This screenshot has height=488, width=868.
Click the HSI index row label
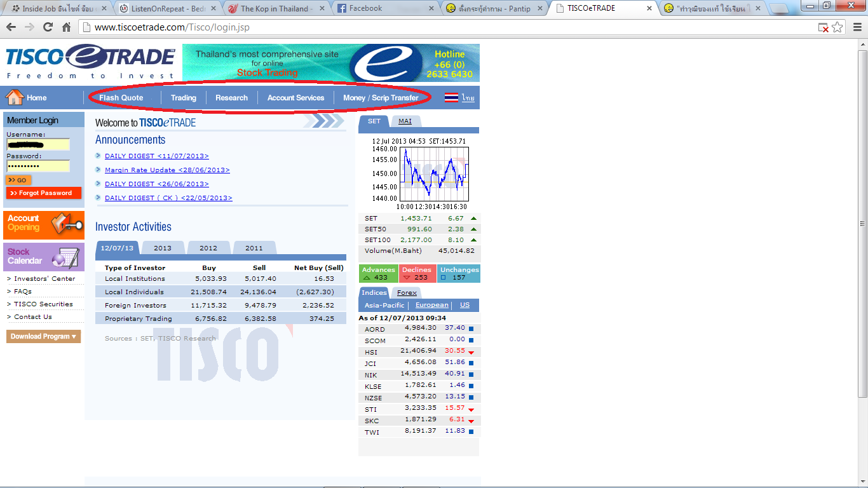click(x=370, y=351)
